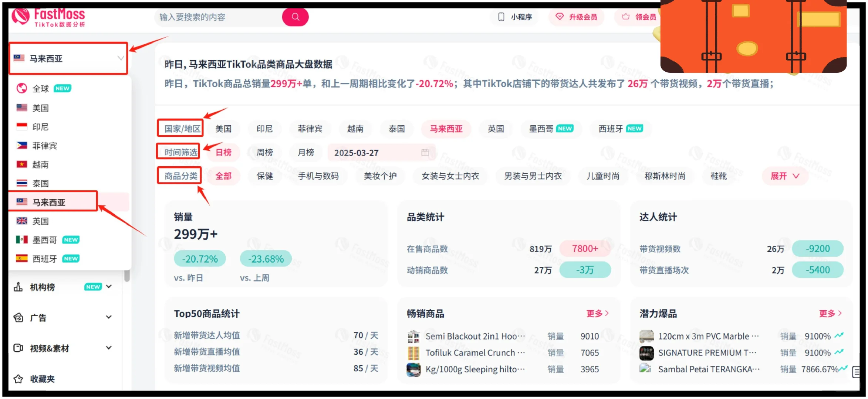This screenshot has height=399, width=868.
Task: Select the 男装与男士内衣 category
Action: click(533, 176)
